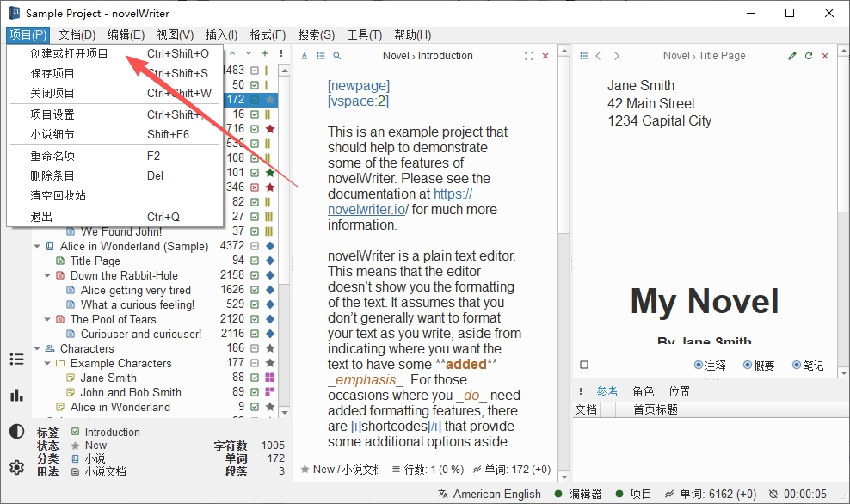Switch to the 角色 tab

(643, 391)
